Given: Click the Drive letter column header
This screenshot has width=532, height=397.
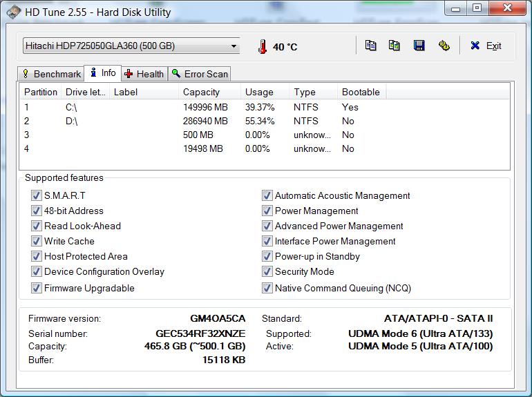Looking at the screenshot, I should click(x=86, y=93).
